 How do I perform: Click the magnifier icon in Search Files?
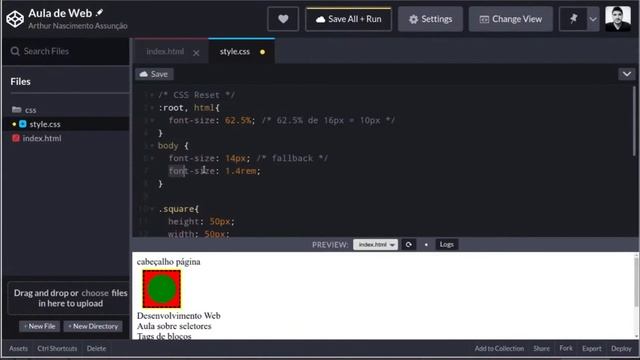15,51
